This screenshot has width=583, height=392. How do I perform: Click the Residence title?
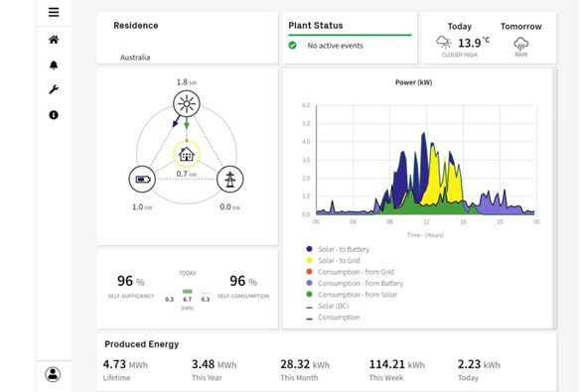pos(136,25)
